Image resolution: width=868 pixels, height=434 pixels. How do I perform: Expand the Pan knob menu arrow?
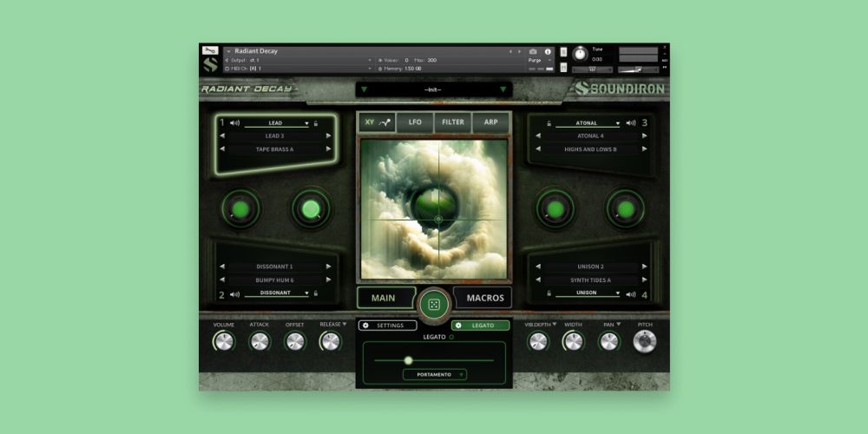[x=618, y=325]
